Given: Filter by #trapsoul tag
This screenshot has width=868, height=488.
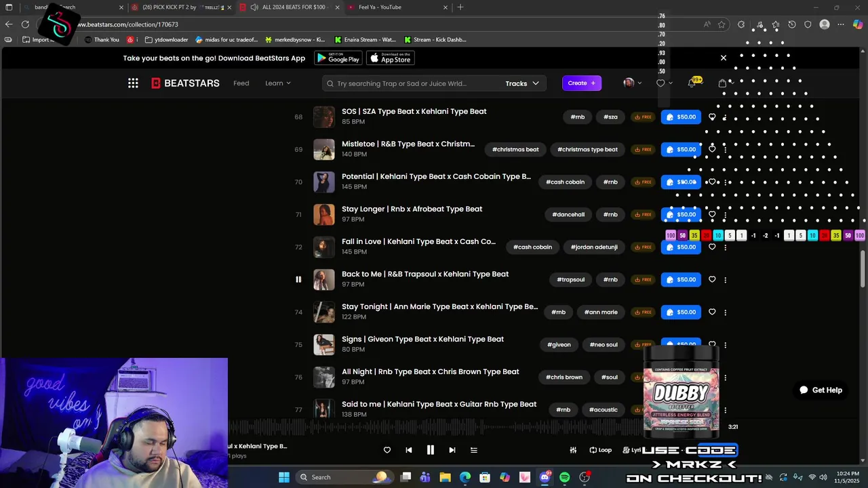Looking at the screenshot, I should (x=570, y=279).
